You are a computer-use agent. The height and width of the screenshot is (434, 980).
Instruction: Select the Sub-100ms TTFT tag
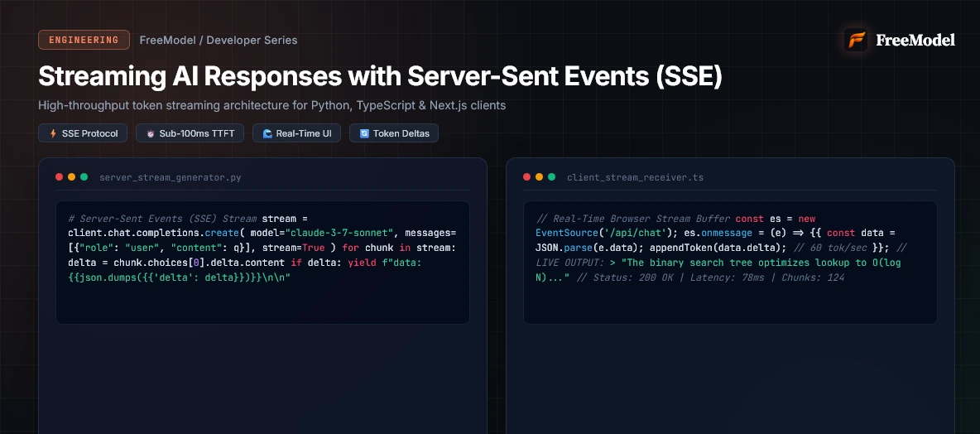pos(190,133)
